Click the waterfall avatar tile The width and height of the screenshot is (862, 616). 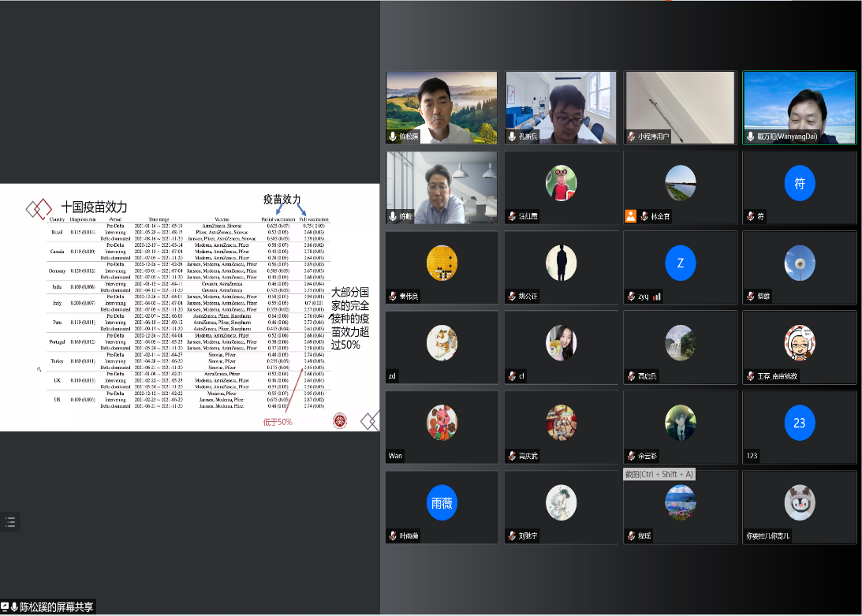(x=680, y=342)
